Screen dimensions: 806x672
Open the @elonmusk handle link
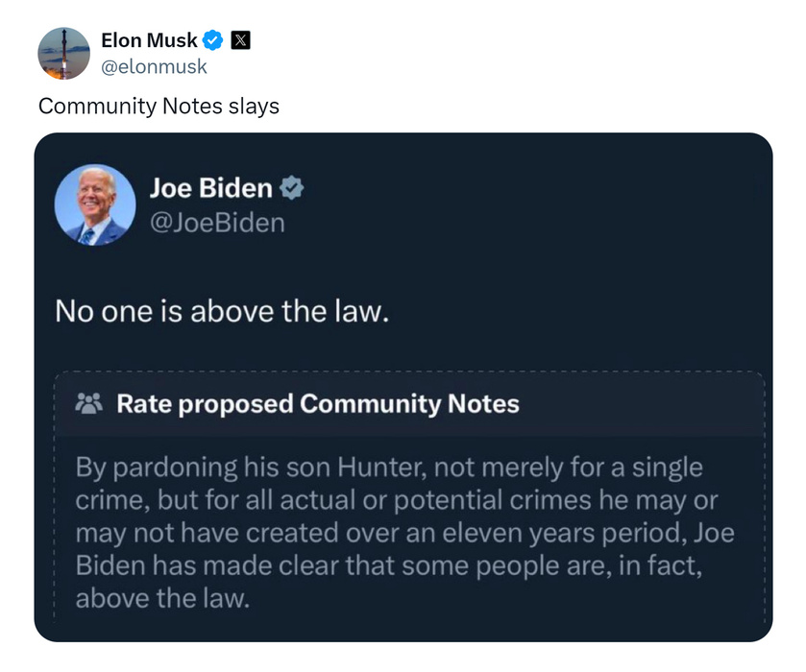tap(154, 66)
